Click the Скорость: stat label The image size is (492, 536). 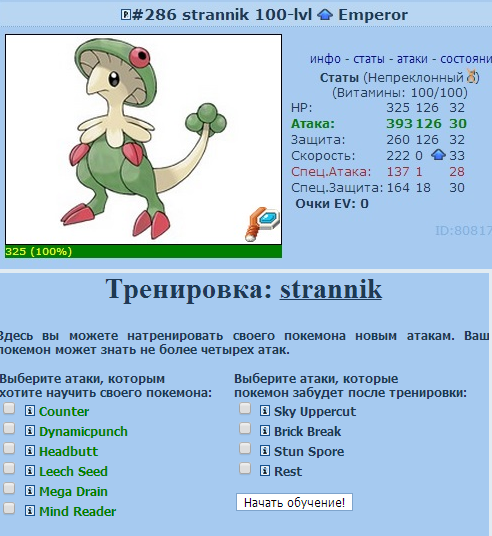323,156
